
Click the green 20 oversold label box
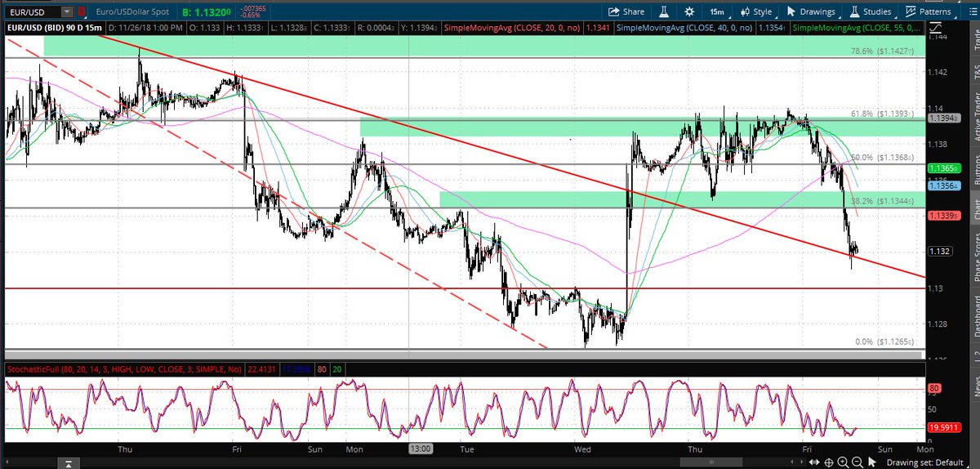pyautogui.click(x=336, y=369)
